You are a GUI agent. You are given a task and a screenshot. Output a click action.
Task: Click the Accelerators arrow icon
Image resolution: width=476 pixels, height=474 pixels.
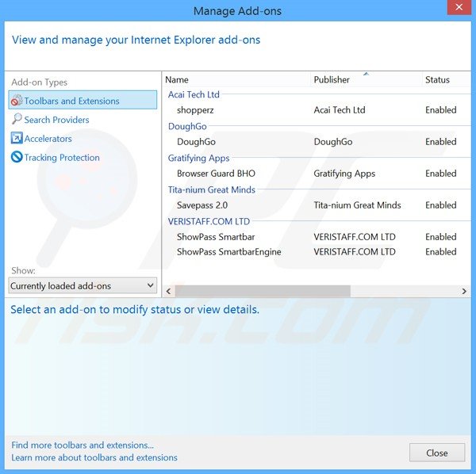coord(17,138)
